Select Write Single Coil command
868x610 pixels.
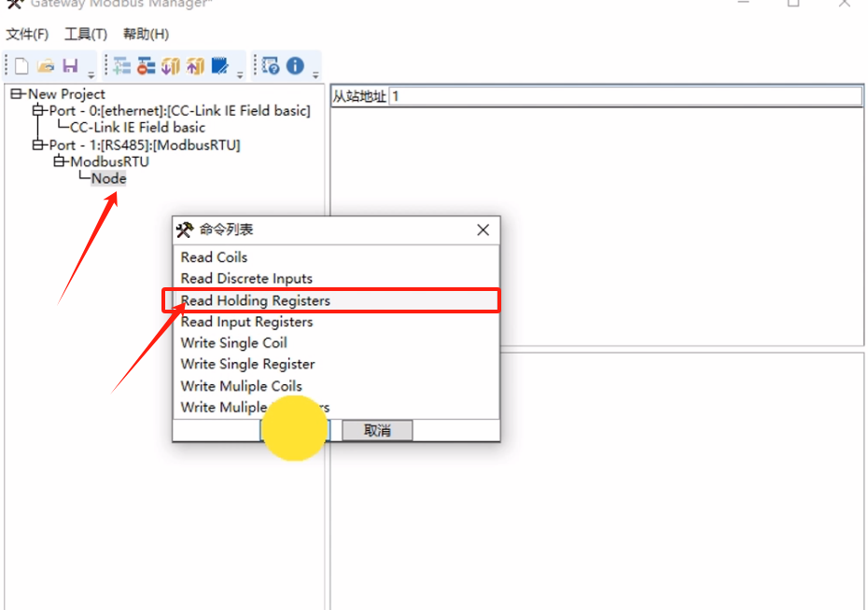[x=234, y=342]
